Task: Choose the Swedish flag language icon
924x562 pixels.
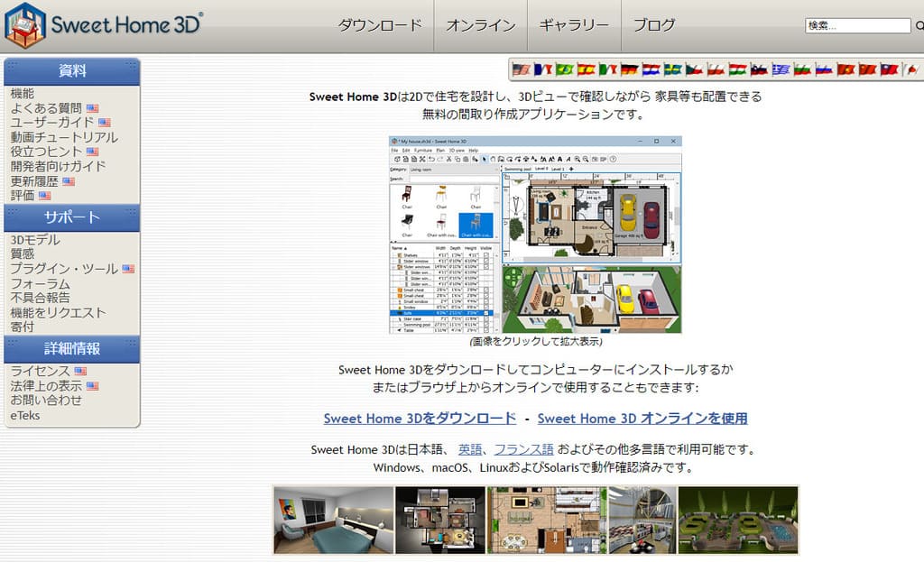Action: tap(673, 69)
